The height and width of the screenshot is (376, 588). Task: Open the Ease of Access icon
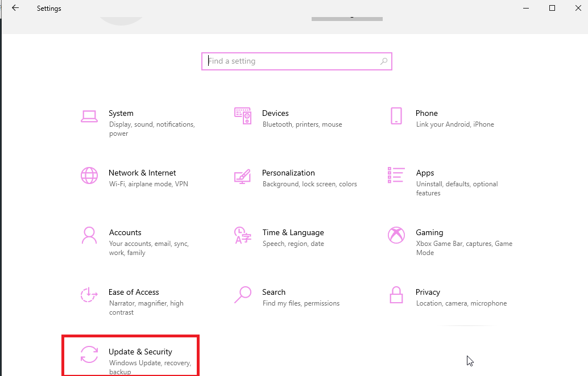[x=89, y=295]
